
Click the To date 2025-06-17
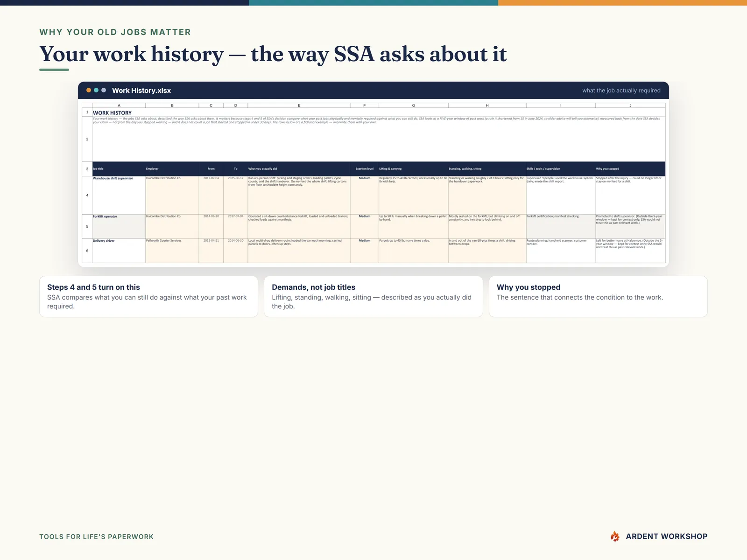coord(236,195)
